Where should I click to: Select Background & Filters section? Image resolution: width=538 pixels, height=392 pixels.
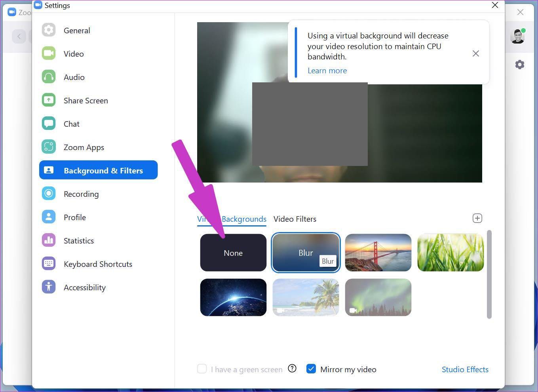(x=98, y=170)
